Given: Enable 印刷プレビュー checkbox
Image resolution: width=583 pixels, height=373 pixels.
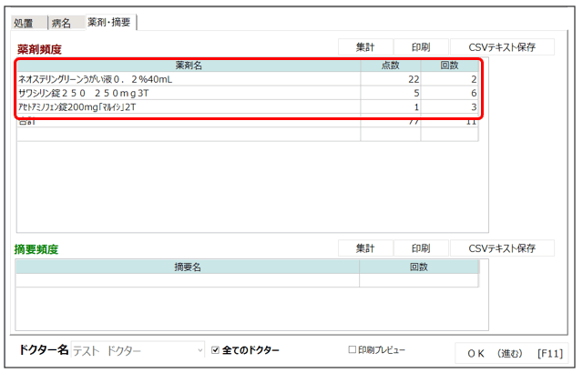Looking at the screenshot, I should pyautogui.click(x=352, y=350).
